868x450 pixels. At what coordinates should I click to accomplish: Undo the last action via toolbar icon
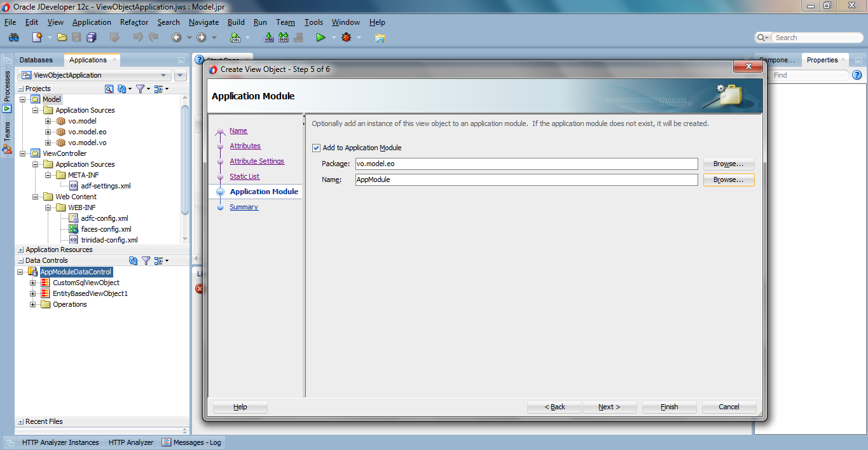(x=138, y=37)
